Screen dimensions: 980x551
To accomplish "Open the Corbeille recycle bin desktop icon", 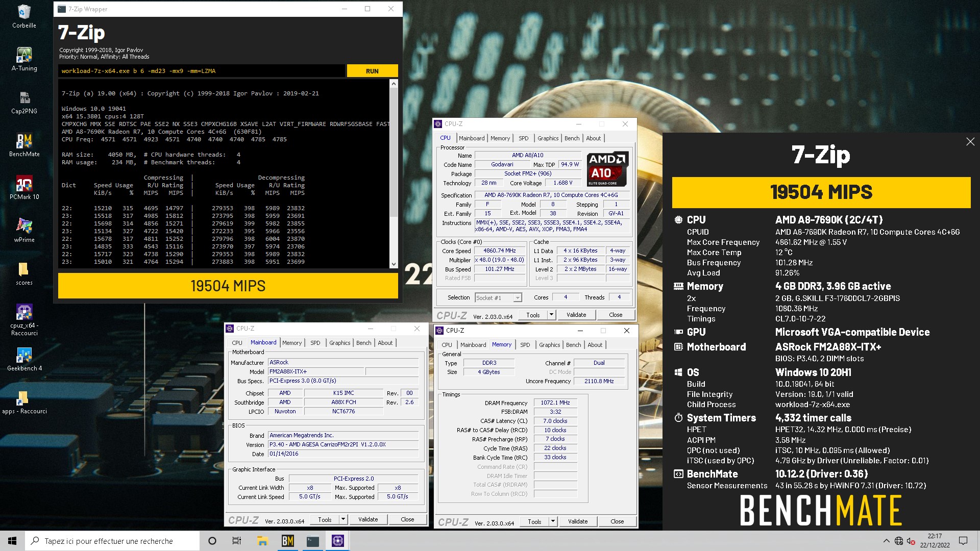I will (24, 16).
